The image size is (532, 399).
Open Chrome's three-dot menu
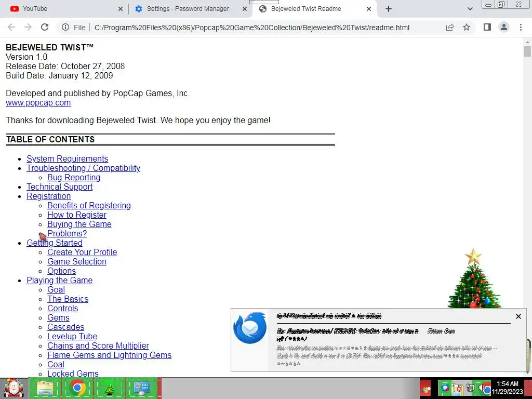pos(521,28)
